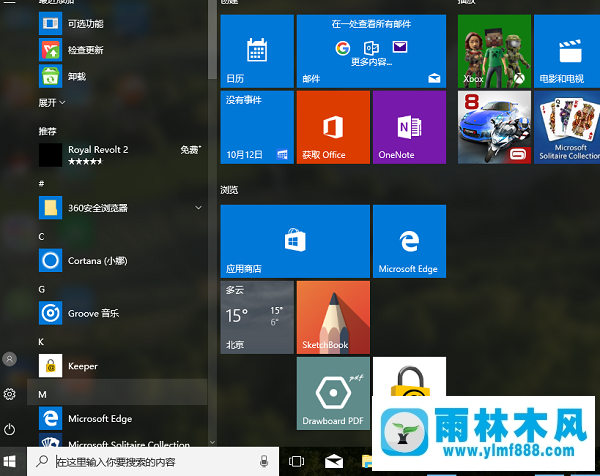The image size is (600, 476).
Task: Open the 卸载 recycle-bin app entry
Action: coord(117,76)
